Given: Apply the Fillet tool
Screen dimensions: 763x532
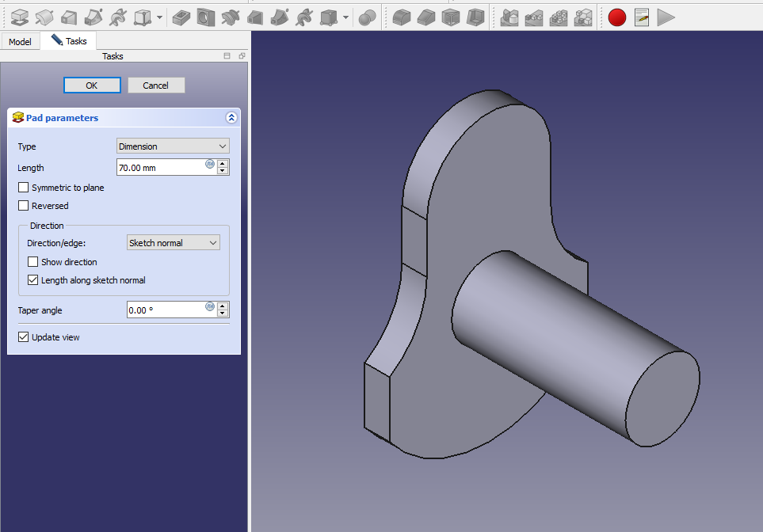Looking at the screenshot, I should (x=402, y=17).
